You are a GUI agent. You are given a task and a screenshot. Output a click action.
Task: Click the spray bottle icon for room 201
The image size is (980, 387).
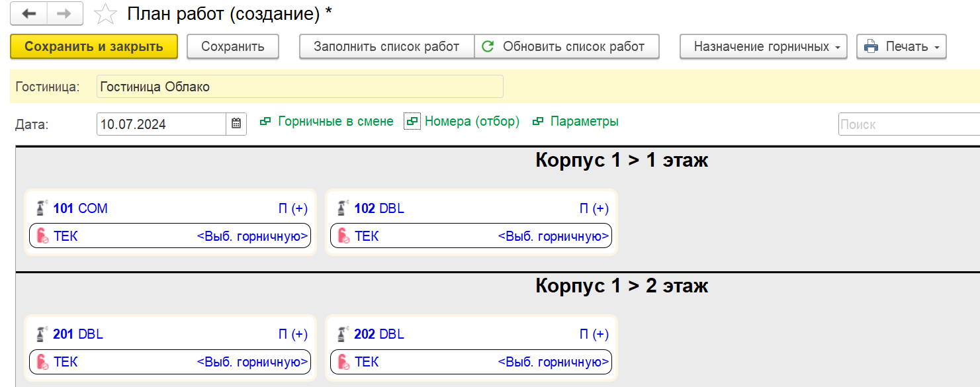[x=41, y=334]
